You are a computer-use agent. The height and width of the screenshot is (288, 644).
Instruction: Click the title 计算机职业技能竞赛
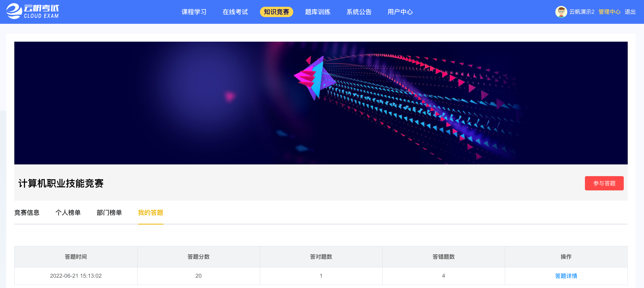pos(61,183)
